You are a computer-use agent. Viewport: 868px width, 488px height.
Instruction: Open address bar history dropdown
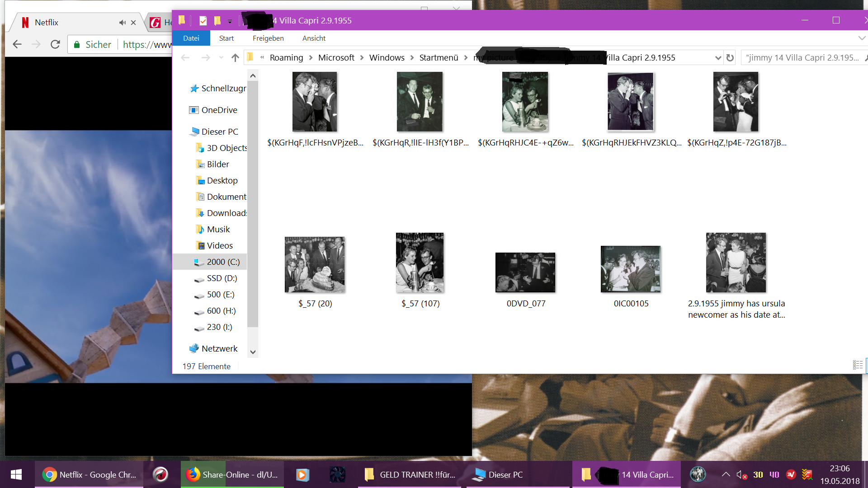coord(718,58)
